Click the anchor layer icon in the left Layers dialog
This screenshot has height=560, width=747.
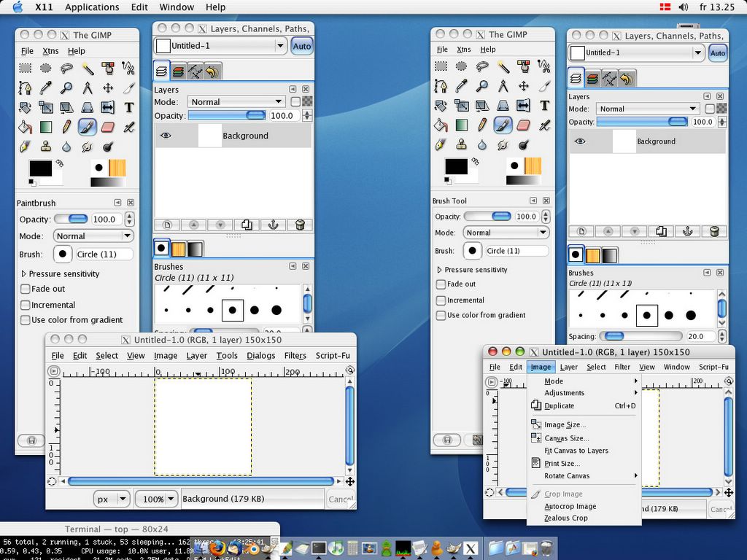tap(274, 225)
